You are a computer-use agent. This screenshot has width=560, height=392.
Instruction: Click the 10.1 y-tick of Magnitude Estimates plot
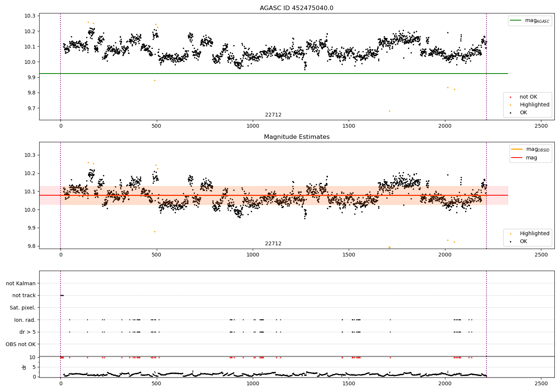(x=30, y=192)
